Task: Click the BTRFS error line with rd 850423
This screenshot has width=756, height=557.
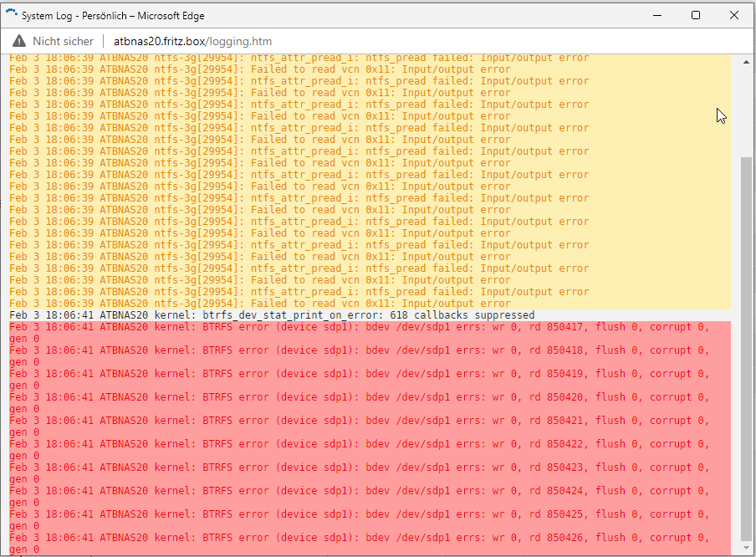Action: click(370, 473)
